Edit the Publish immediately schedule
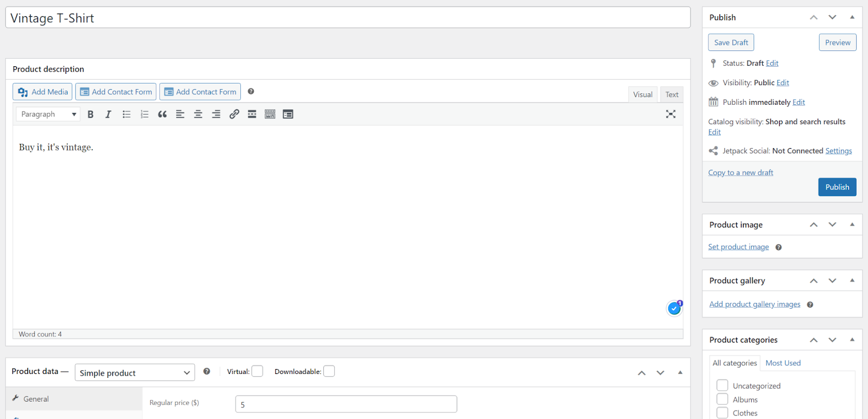 point(799,103)
